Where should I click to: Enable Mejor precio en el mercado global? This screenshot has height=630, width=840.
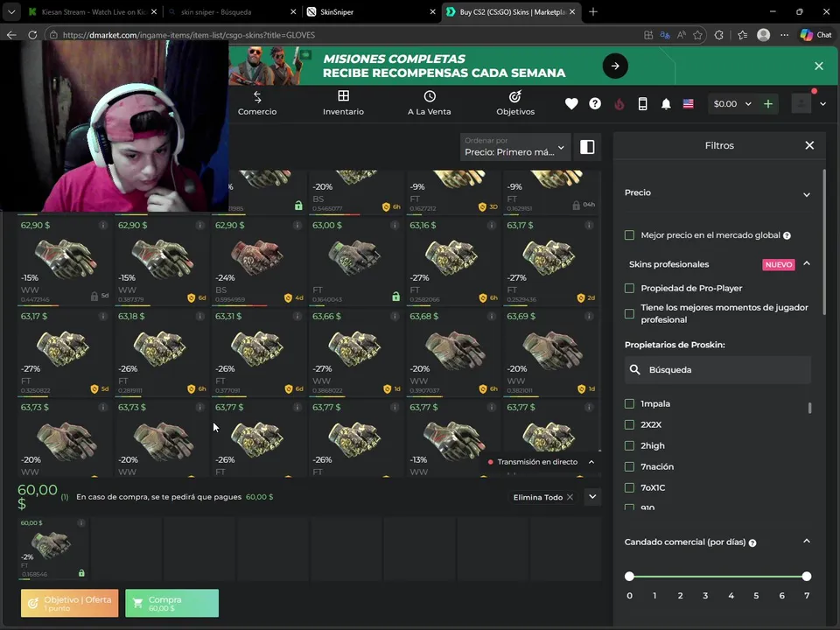pos(629,235)
